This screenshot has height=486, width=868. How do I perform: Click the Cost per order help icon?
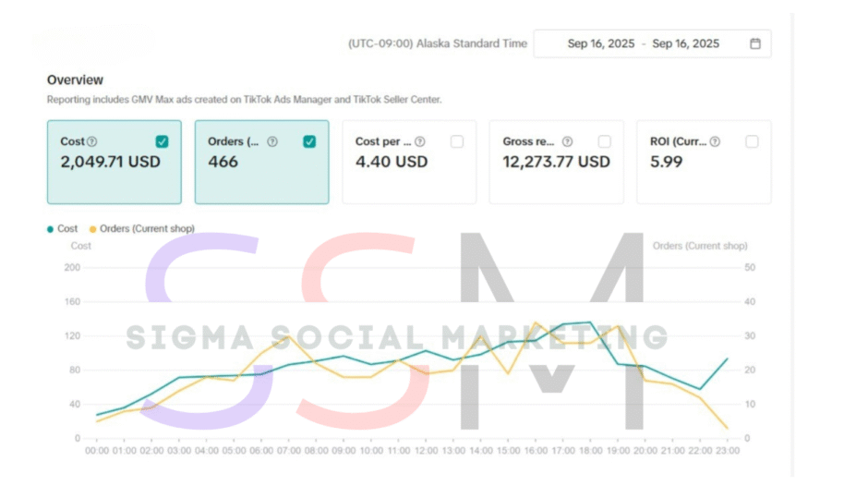click(x=419, y=141)
